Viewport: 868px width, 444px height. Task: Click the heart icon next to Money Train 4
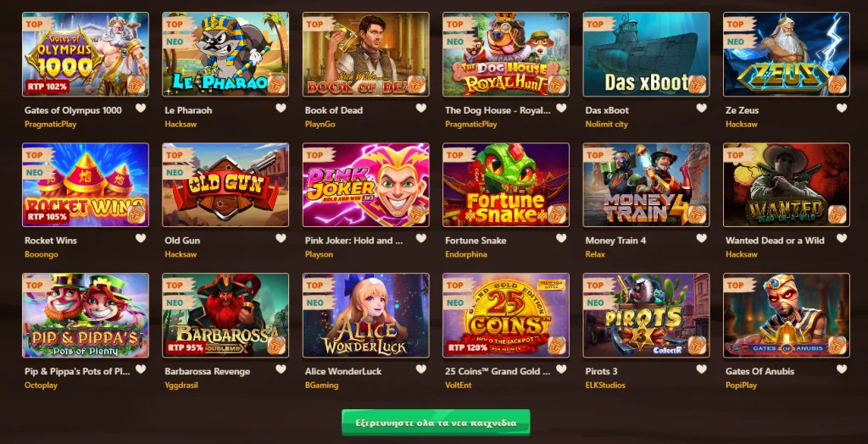click(701, 238)
